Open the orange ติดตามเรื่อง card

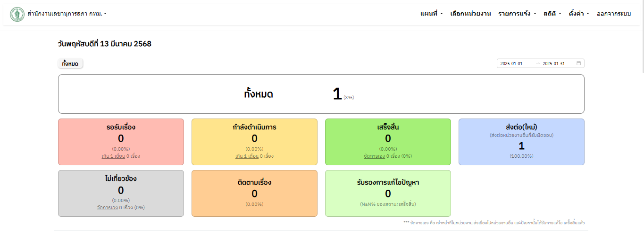[254, 194]
